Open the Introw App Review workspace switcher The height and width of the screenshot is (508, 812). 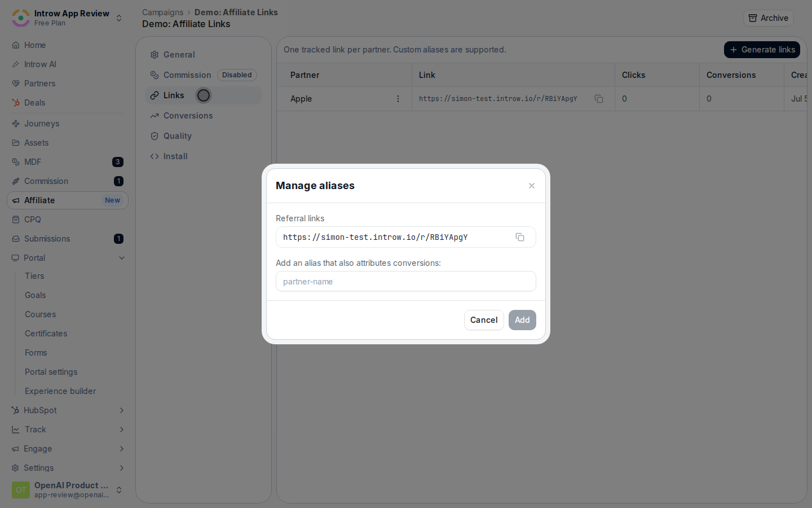(68, 18)
